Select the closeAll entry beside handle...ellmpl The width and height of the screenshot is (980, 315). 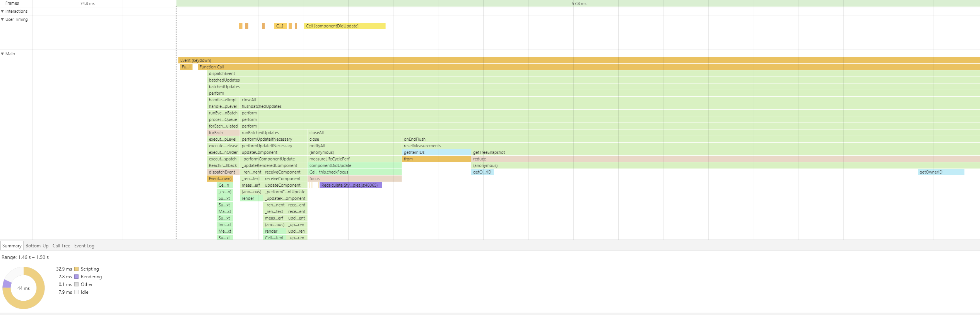pyautogui.click(x=610, y=100)
